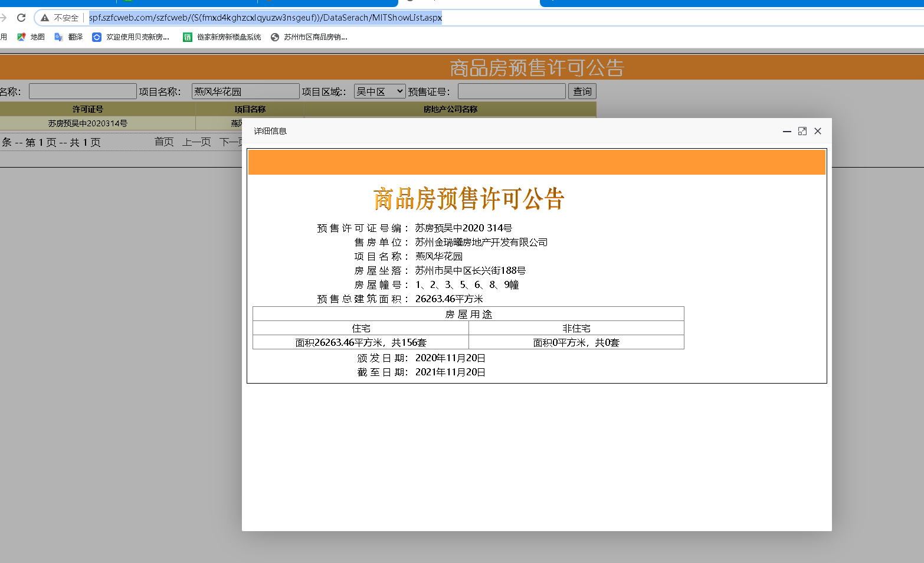Click issue date 2020年11月20日

coord(450,358)
